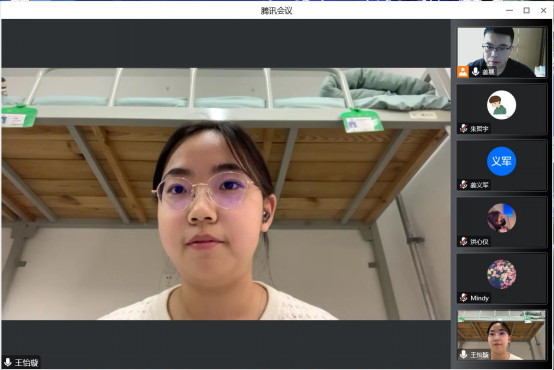Select the 洪心仪 avatar tile
Screen dimensions: 554x370
501,222
